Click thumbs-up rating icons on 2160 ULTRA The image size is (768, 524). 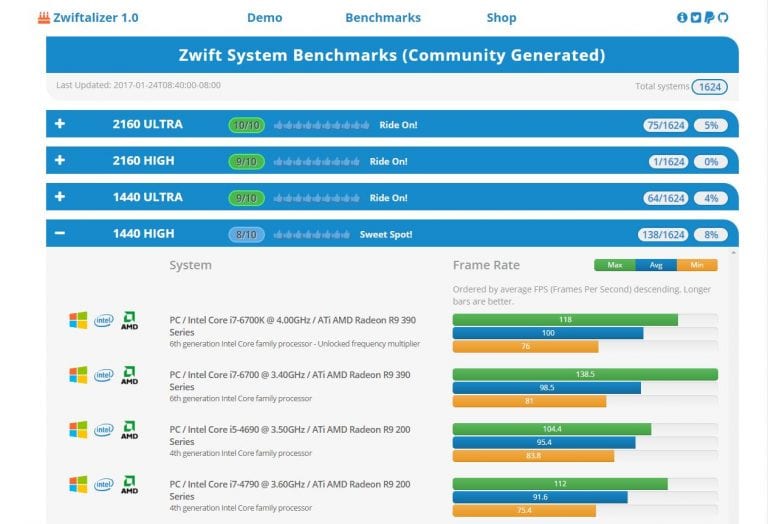click(321, 125)
